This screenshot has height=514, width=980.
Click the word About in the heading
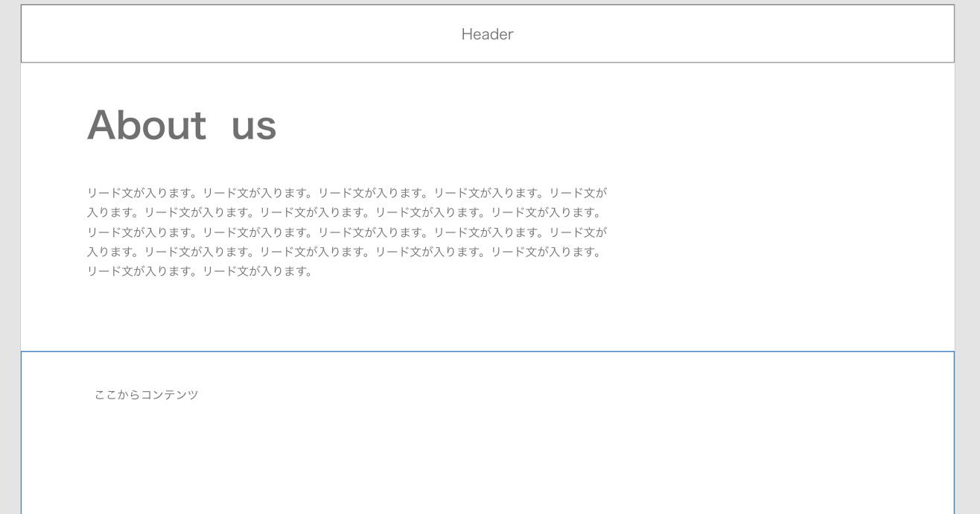point(147,124)
